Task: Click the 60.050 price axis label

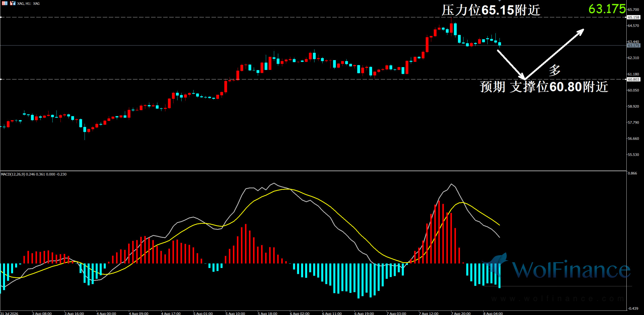Action: (633, 90)
